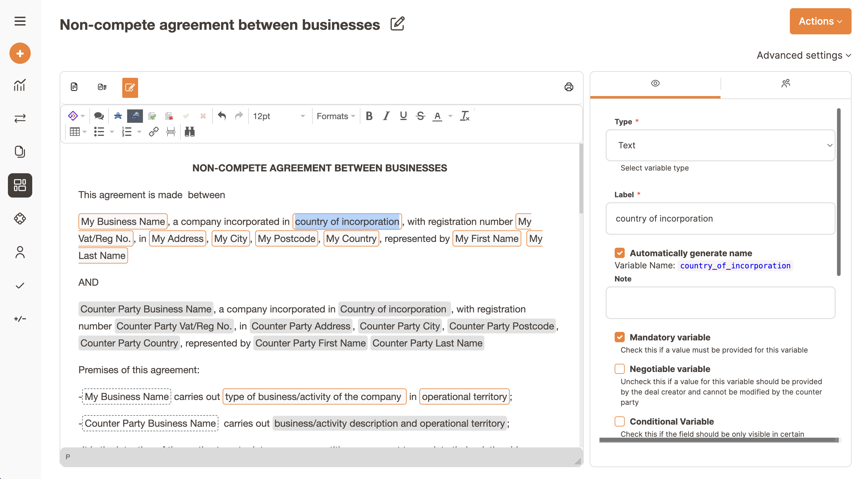Apply text color with underlined A

437,116
